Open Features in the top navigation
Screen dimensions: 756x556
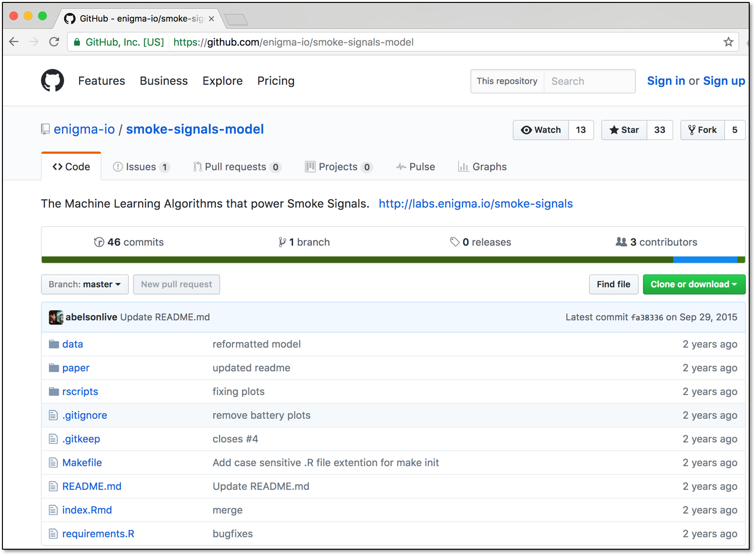(101, 81)
